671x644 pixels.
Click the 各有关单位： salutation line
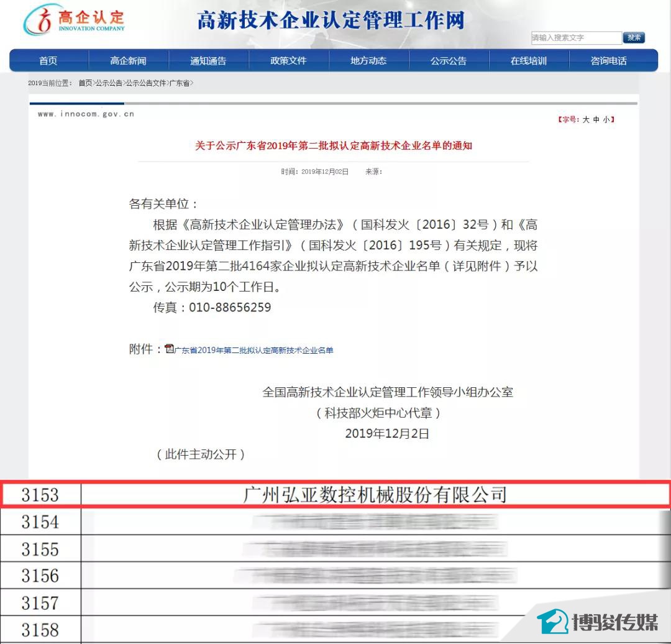[x=163, y=204]
